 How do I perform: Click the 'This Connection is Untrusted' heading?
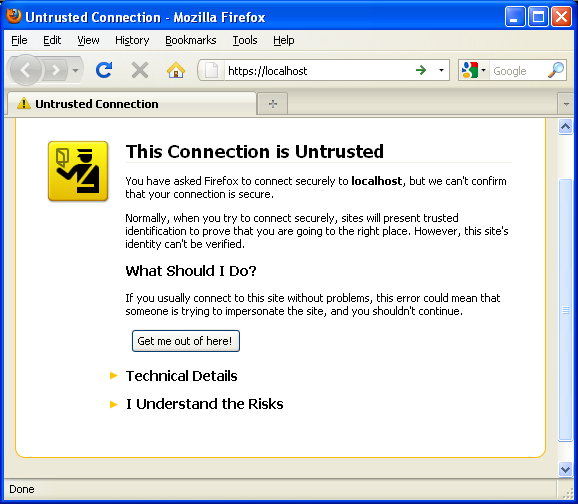click(x=255, y=152)
